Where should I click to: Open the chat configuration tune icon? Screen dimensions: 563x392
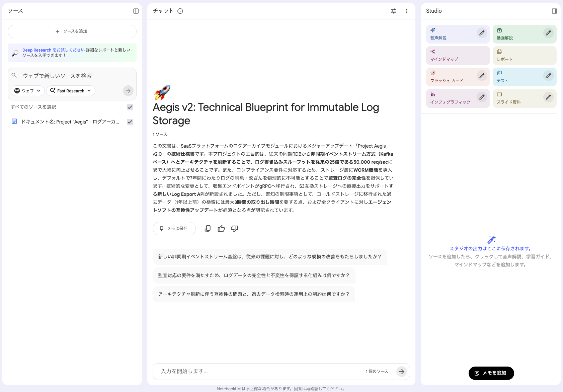click(393, 11)
